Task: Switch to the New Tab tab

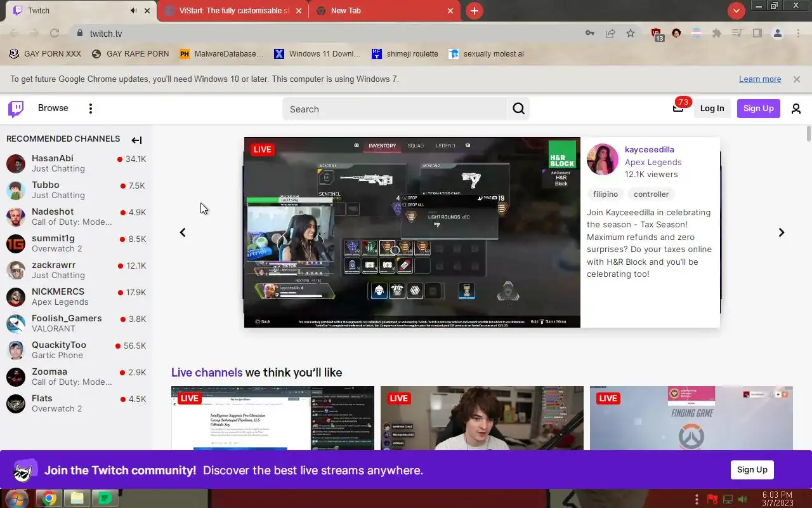Action: click(x=384, y=11)
